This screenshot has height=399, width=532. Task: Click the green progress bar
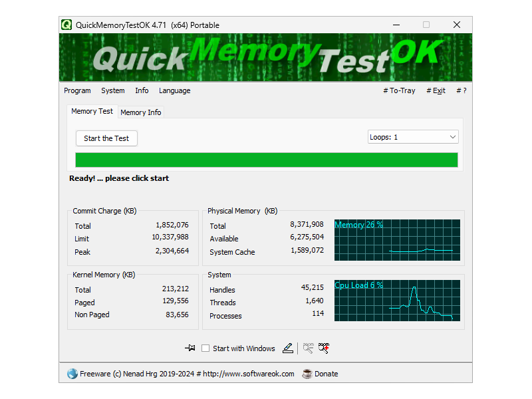(x=266, y=160)
